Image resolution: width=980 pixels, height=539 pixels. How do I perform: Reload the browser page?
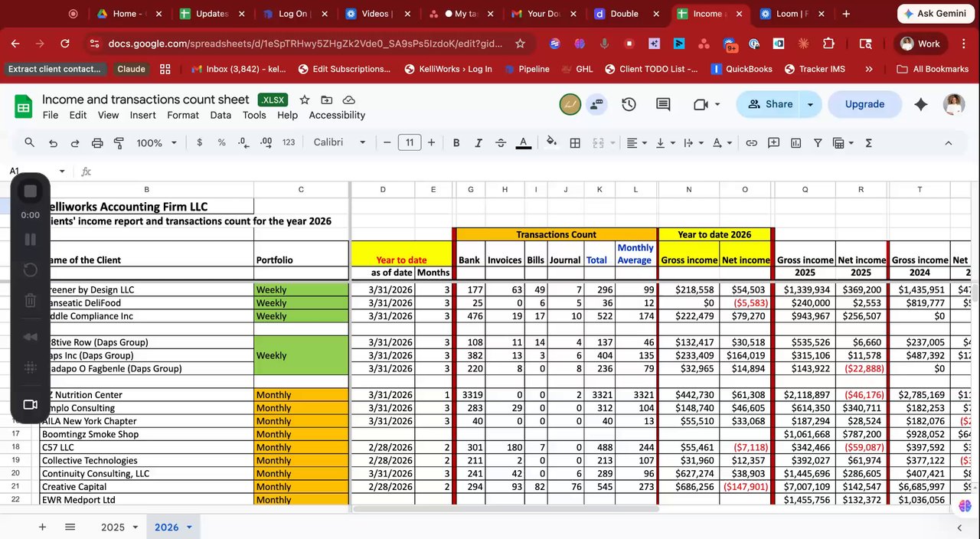[x=65, y=44]
